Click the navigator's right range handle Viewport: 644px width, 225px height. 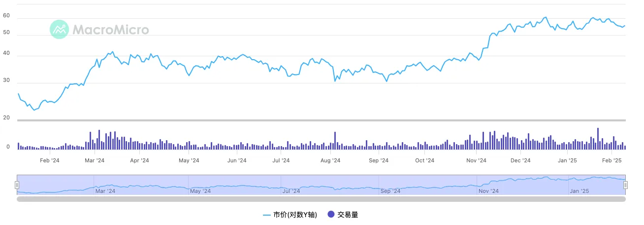pos(625,185)
